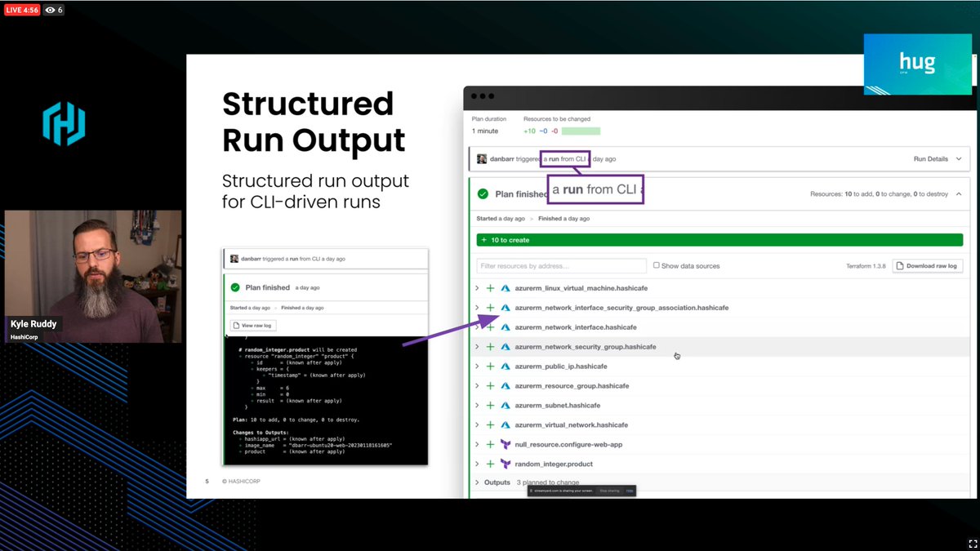Click the Terraform icon for random_integer.product
This screenshot has height=551, width=980.
pyautogui.click(x=506, y=464)
